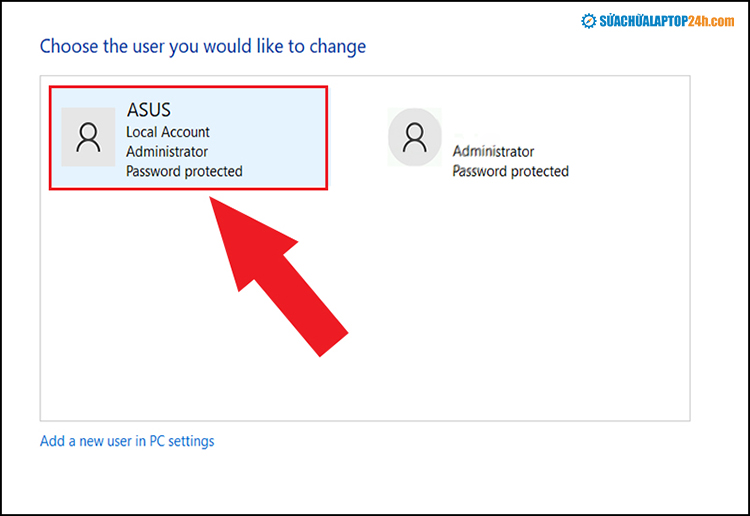The image size is (750, 516).
Task: Click the hidden name area of second account
Action: 478,134
